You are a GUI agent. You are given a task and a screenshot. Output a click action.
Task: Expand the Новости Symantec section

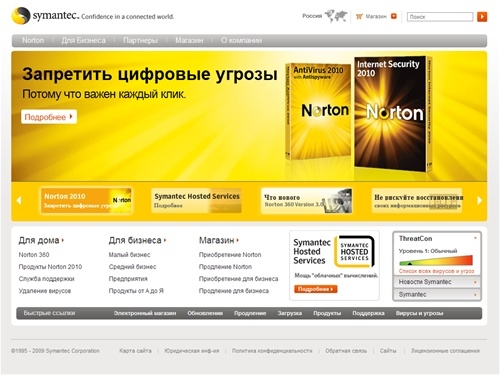click(x=437, y=282)
